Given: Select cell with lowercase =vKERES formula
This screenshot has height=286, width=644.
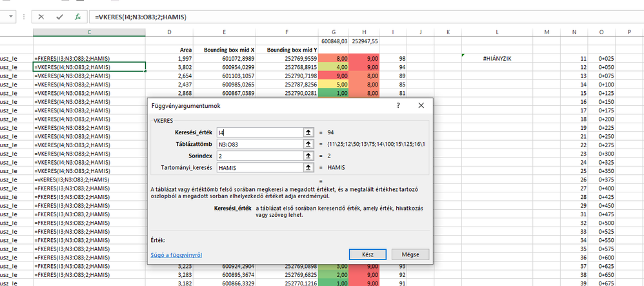Looking at the screenshot, I should (89, 179).
